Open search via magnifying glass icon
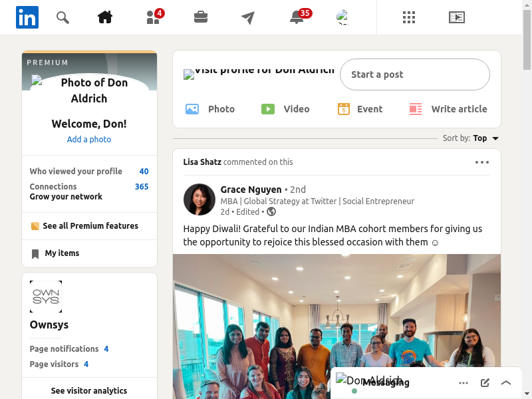 click(63, 17)
